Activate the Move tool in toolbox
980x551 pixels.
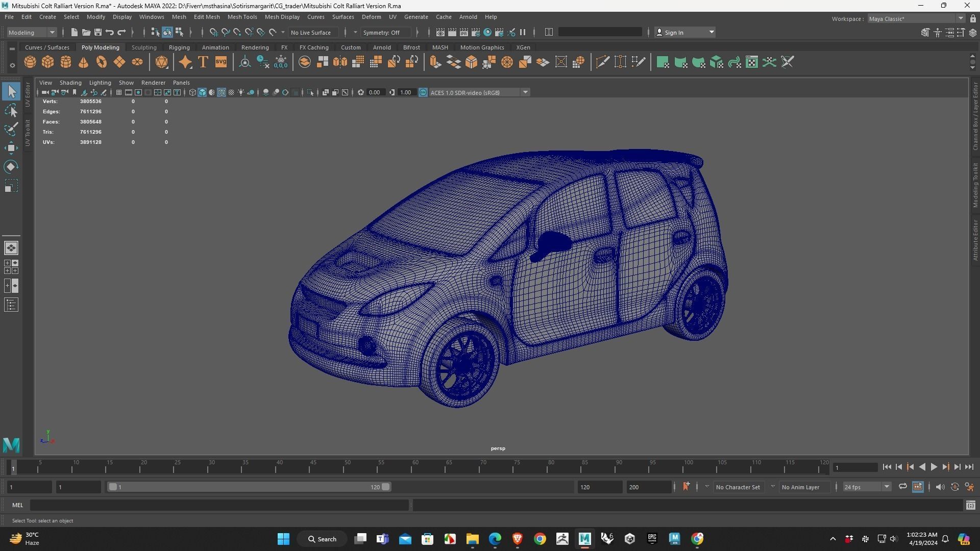tap(11, 148)
